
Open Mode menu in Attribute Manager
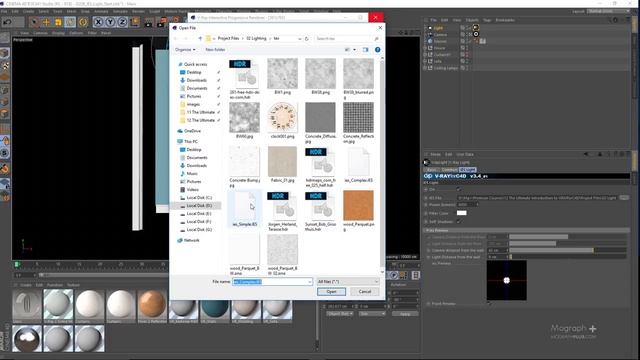pos(435,154)
